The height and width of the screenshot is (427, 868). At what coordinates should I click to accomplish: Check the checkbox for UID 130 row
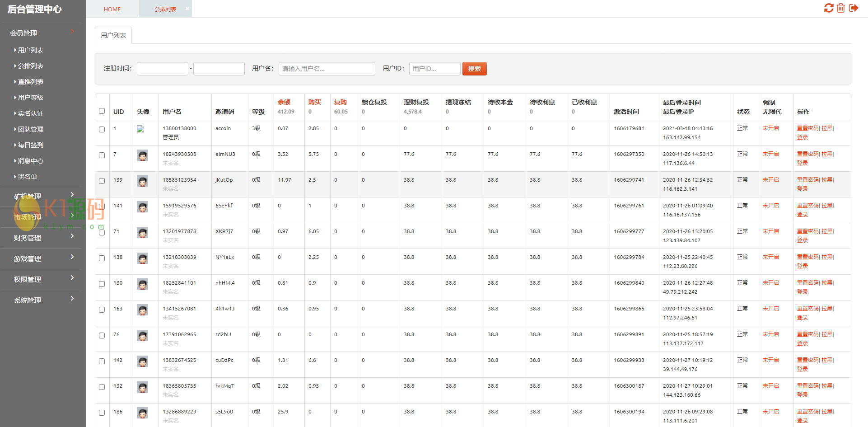click(x=102, y=284)
